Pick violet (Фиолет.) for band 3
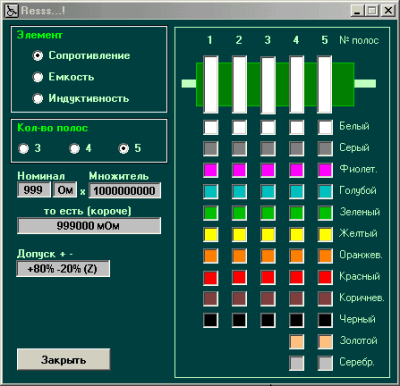400x386 pixels. coord(268,170)
